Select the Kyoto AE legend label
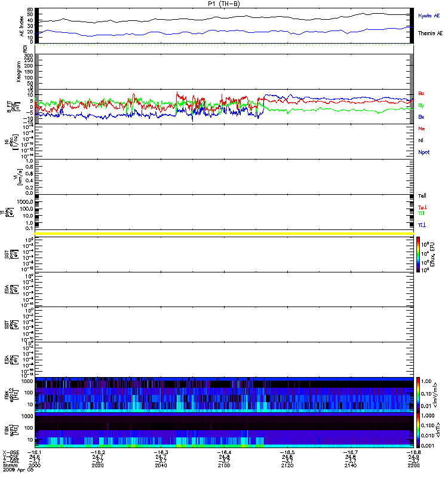The image size is (448, 478). pos(429,16)
